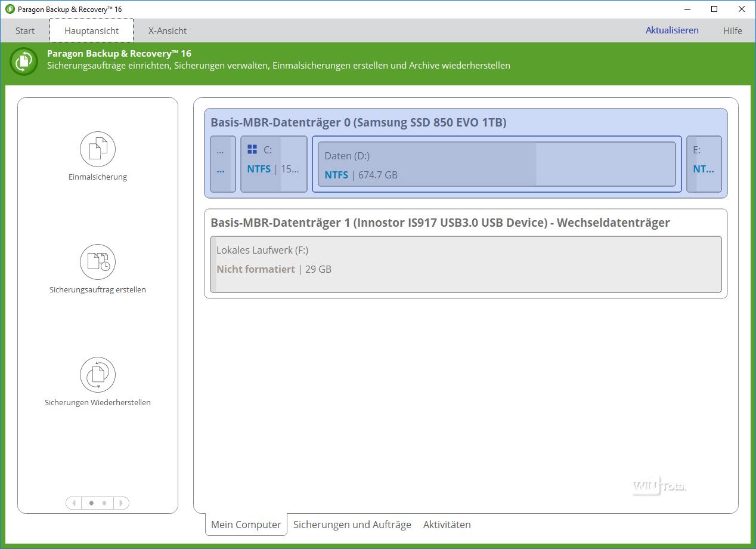Viewport: 756px width, 549px height.
Task: Click the Nicht formatiert text on drive F:
Action: click(256, 269)
